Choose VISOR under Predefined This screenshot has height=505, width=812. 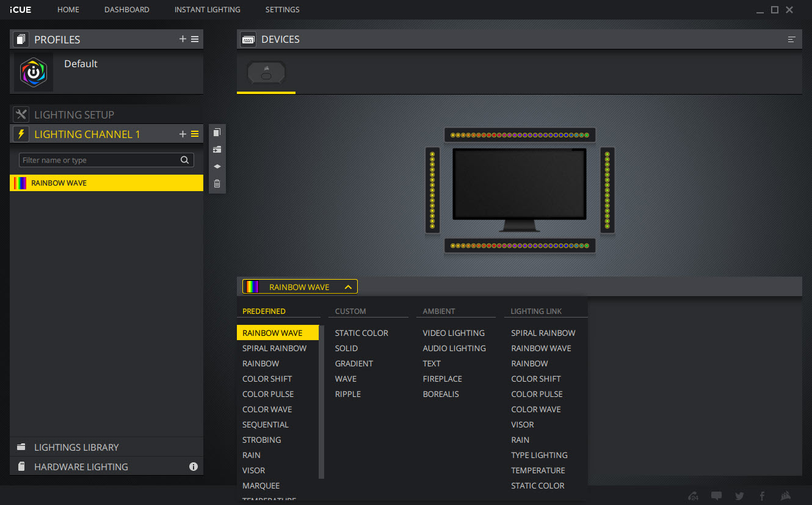(254, 470)
